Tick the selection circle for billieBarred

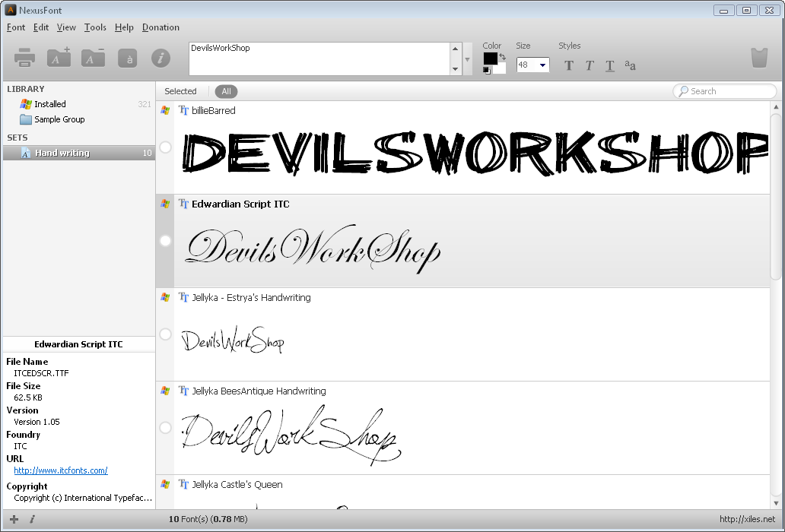(x=165, y=147)
